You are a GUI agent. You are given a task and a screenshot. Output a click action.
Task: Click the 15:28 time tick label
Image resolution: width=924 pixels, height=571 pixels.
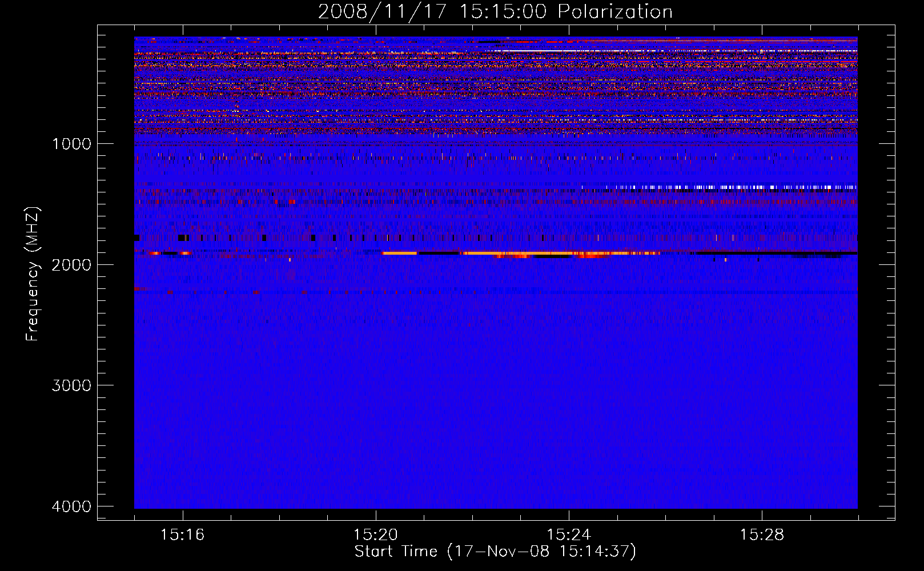click(x=762, y=535)
